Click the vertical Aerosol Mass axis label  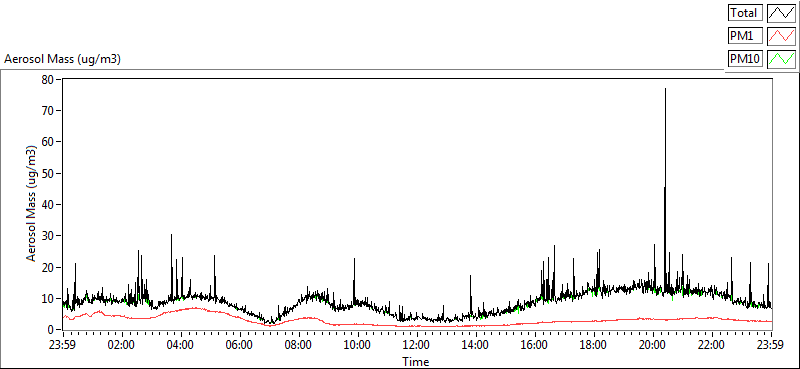(32, 204)
